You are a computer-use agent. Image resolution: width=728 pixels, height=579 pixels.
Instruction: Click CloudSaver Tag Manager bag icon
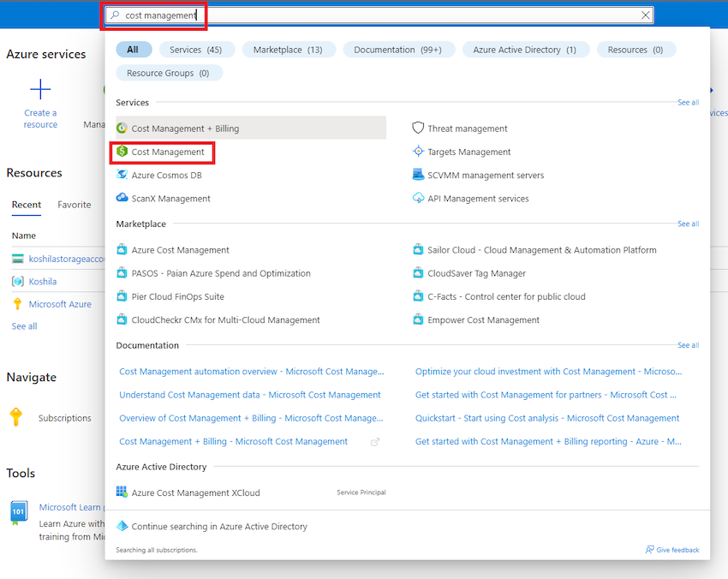coord(418,272)
